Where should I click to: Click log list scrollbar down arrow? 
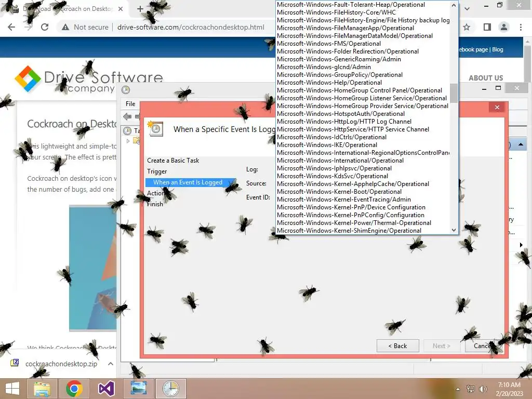pos(454,230)
